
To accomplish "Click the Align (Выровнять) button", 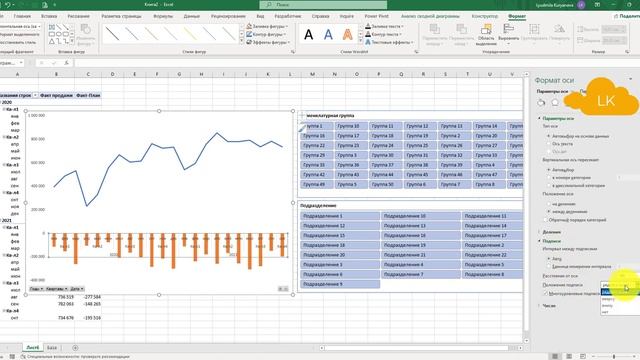I will tap(509, 33).
